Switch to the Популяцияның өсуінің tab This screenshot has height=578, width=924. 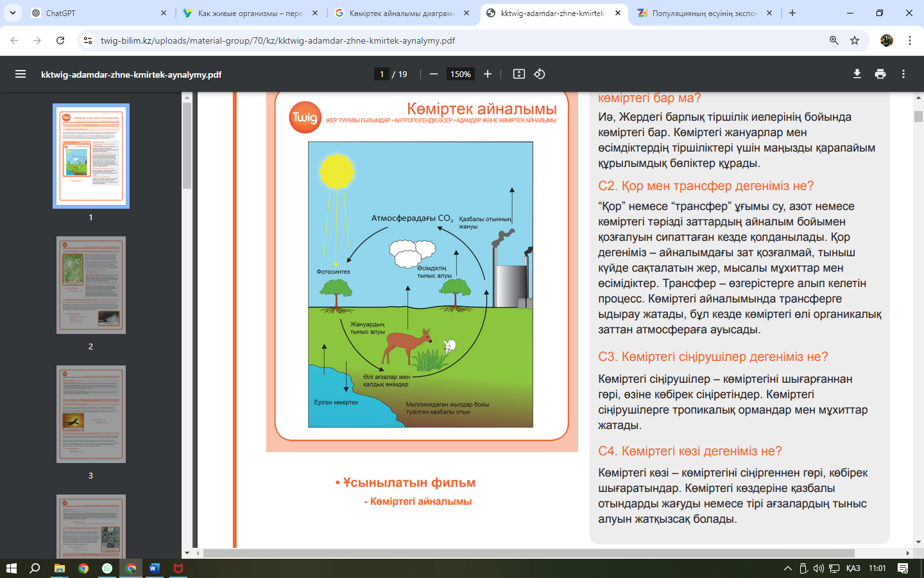point(705,13)
